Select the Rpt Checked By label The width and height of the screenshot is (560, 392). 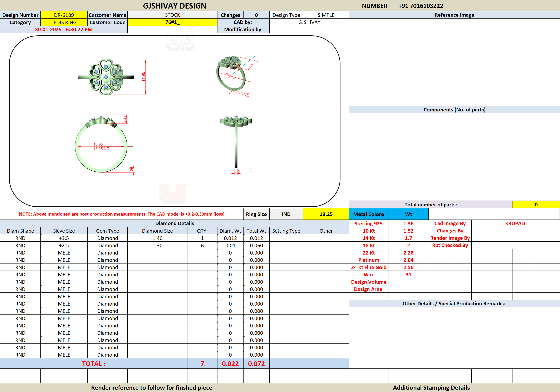450,245
